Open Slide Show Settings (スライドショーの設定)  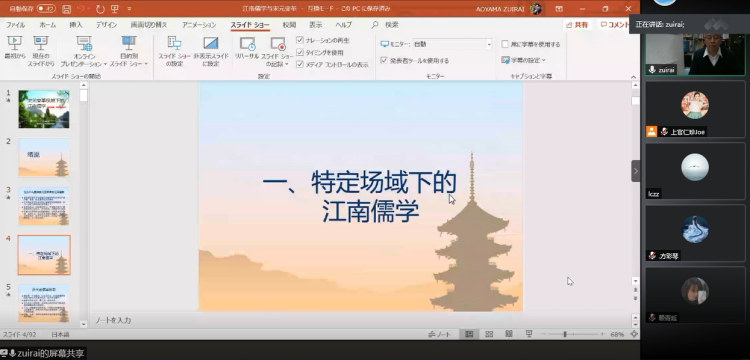pos(174,51)
